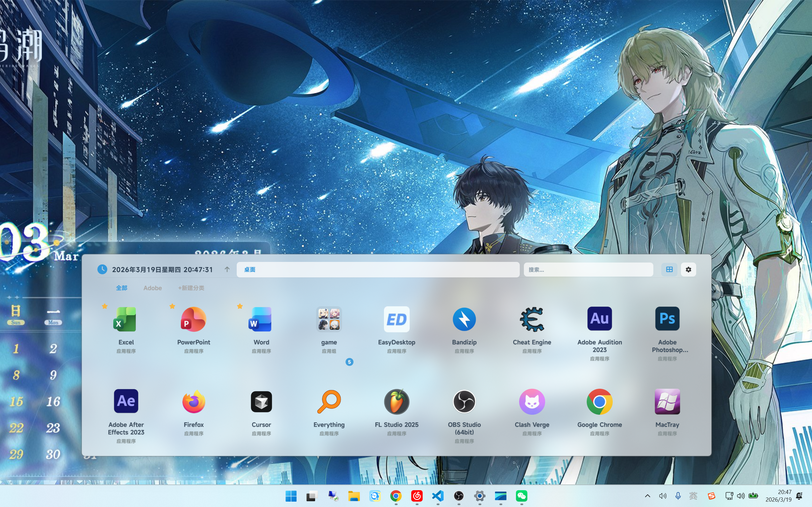Image resolution: width=812 pixels, height=507 pixels.
Task: Open Adobe After Effects 2023
Action: [126, 401]
